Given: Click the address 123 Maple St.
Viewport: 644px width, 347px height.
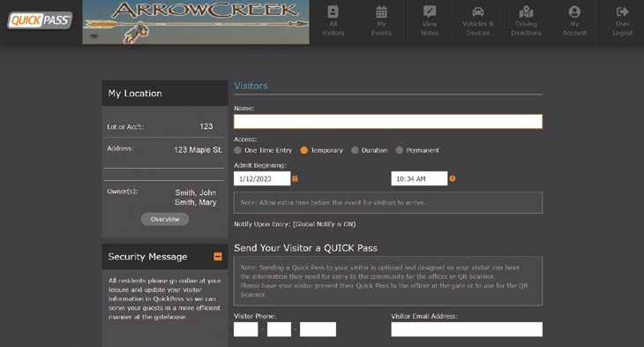Looking at the screenshot, I should [198, 150].
